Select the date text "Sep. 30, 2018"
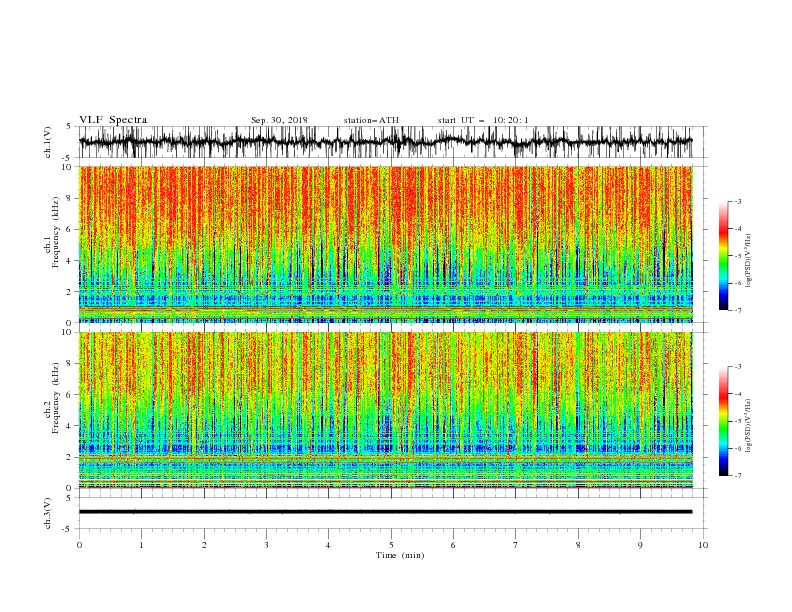This screenshot has width=792, height=612. (279, 120)
